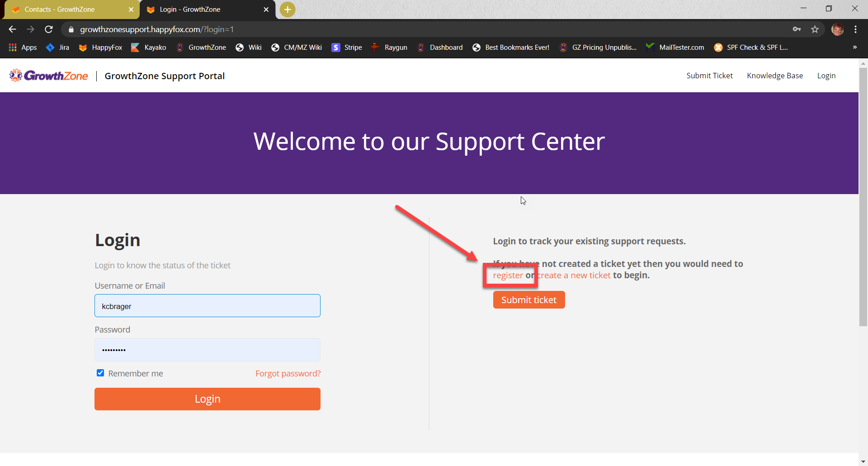Click the Forgot password? link
Image resolution: width=868 pixels, height=466 pixels.
click(288, 373)
